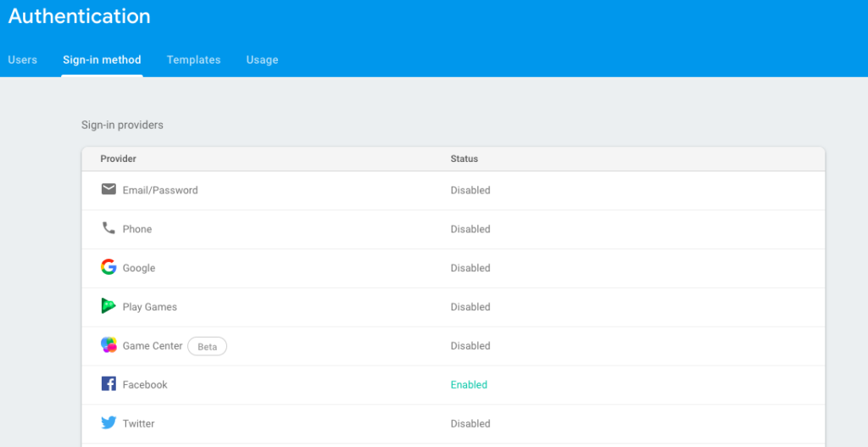Click the Facebook logo icon

pyautogui.click(x=108, y=384)
